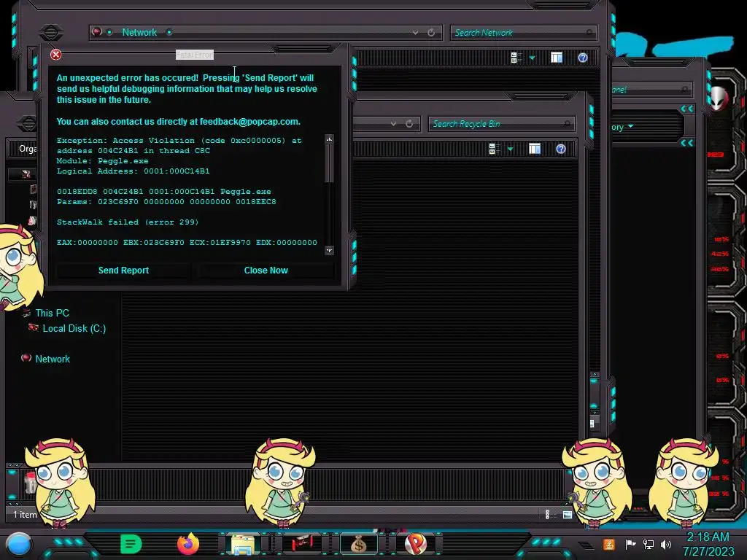The height and width of the screenshot is (560, 747).
Task: Open the clock showing 2:18 AM
Action: 708,544
